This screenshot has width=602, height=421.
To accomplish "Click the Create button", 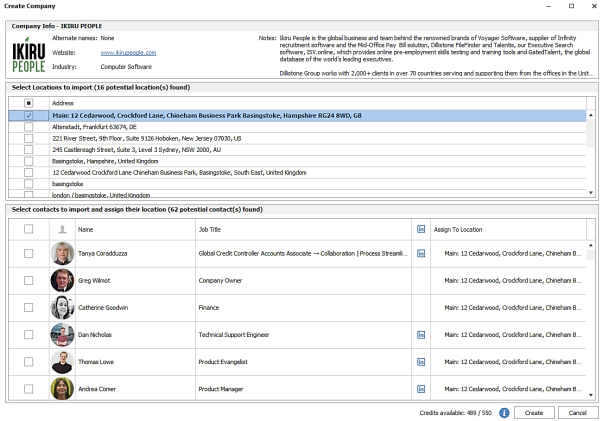I will [x=534, y=413].
